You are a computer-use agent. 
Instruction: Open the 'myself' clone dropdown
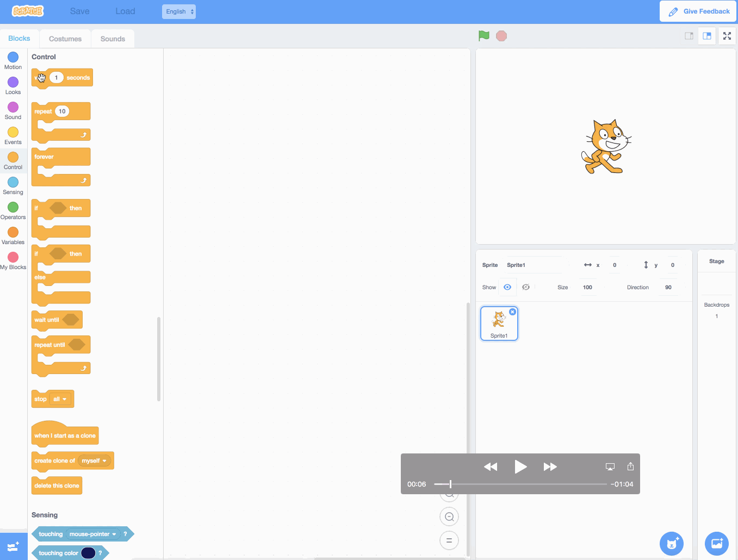(94, 461)
